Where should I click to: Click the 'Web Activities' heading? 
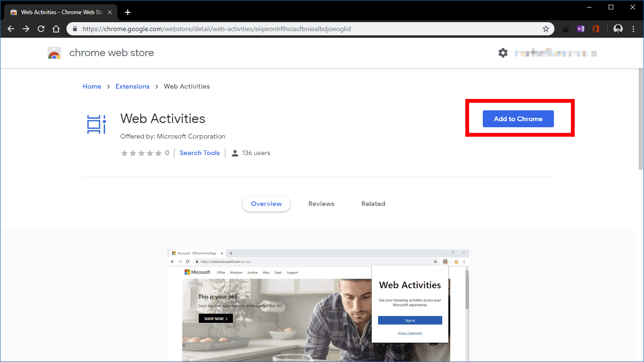[x=163, y=118]
